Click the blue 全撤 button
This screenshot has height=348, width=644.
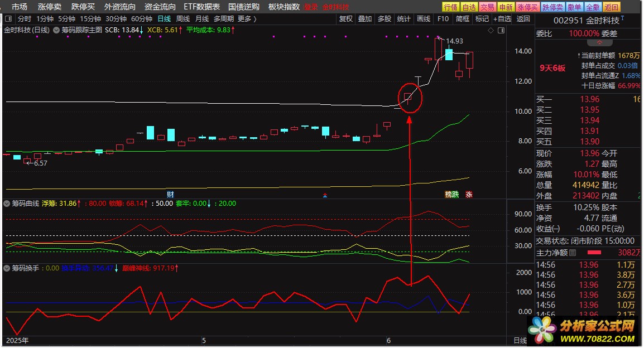tap(593, 7)
